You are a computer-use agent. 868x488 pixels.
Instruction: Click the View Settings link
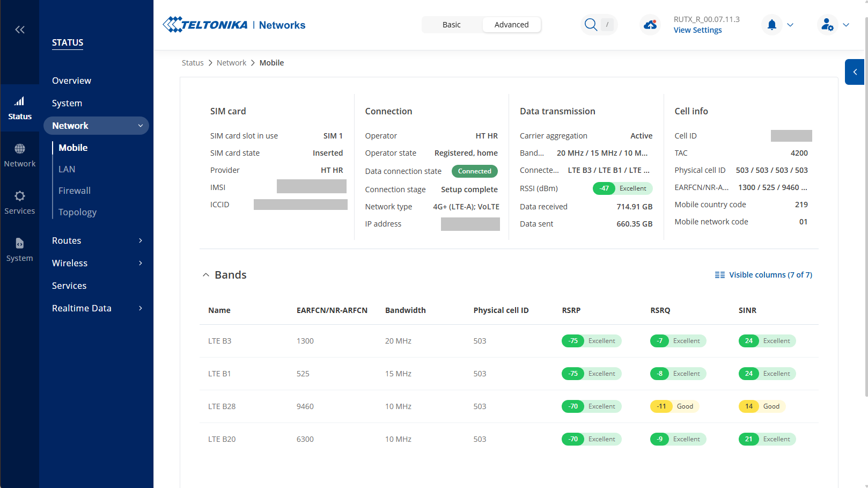point(697,30)
